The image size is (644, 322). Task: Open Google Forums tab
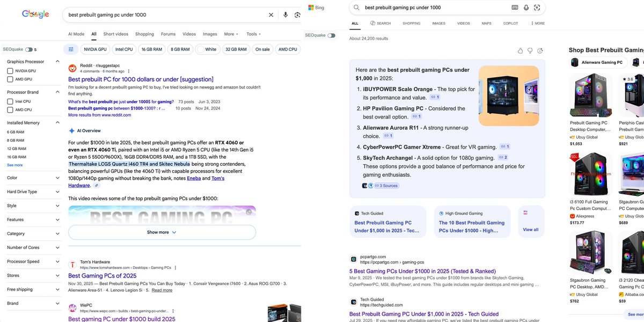168,34
